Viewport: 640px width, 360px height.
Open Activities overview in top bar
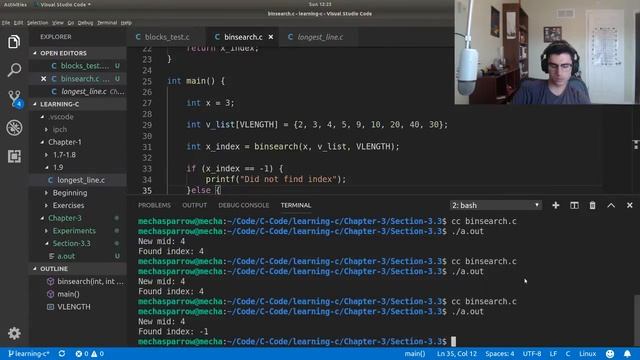click(15, 4)
